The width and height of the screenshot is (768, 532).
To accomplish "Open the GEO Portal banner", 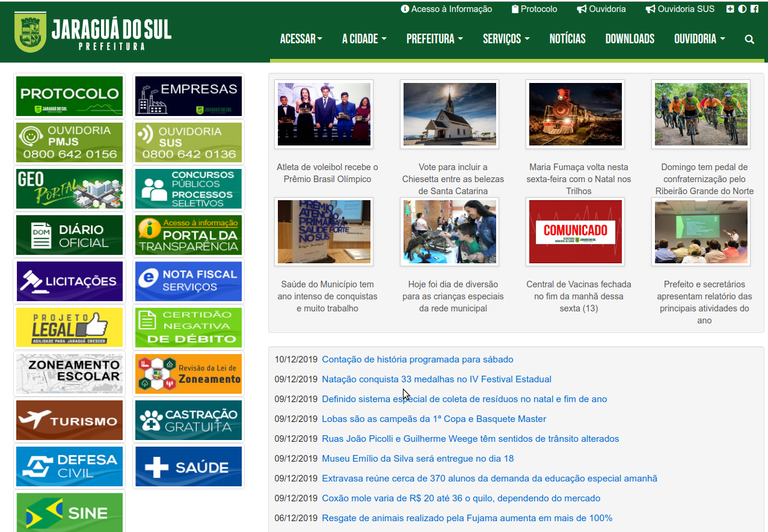I will [69, 189].
